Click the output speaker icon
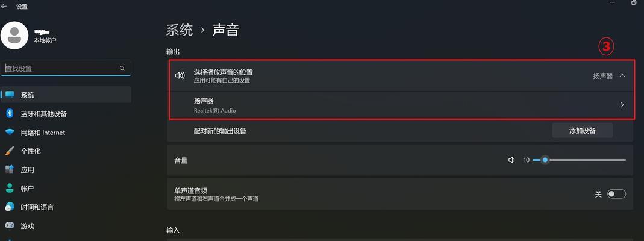The width and height of the screenshot is (644, 241). (x=180, y=75)
